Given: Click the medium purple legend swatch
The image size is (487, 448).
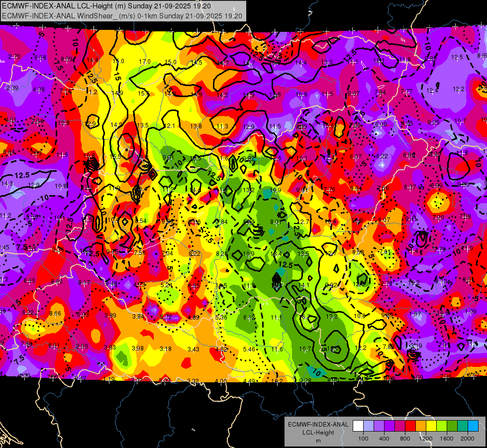Looking at the screenshot, I should (x=379, y=426).
